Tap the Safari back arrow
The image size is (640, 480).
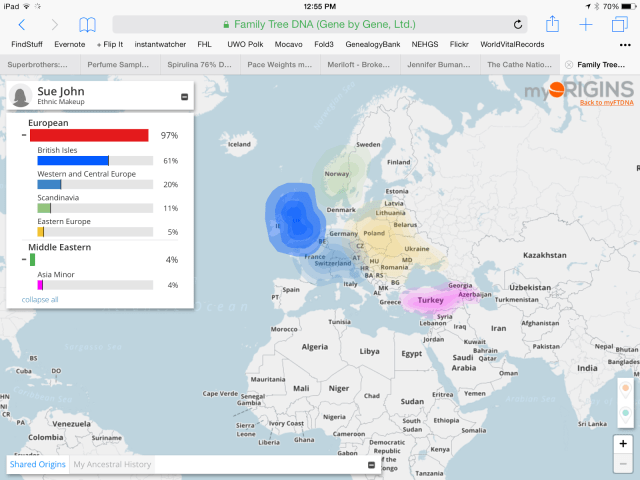click(x=22, y=24)
